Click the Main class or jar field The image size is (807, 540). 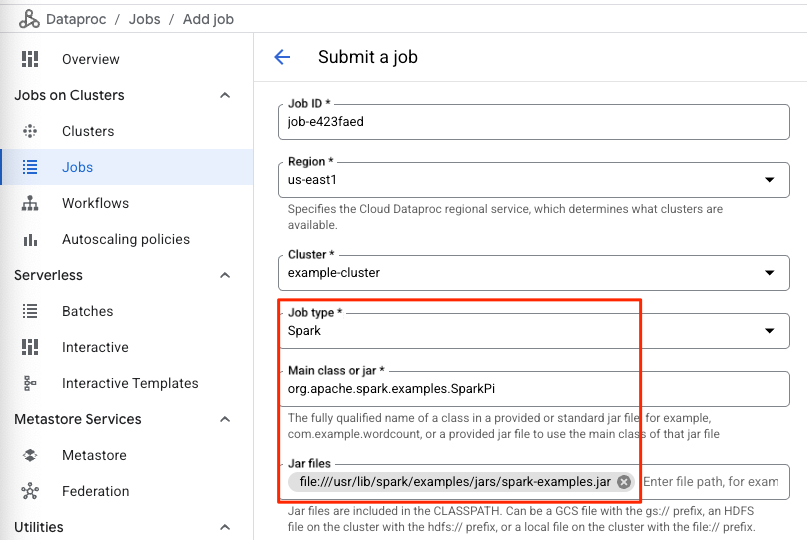pos(532,389)
